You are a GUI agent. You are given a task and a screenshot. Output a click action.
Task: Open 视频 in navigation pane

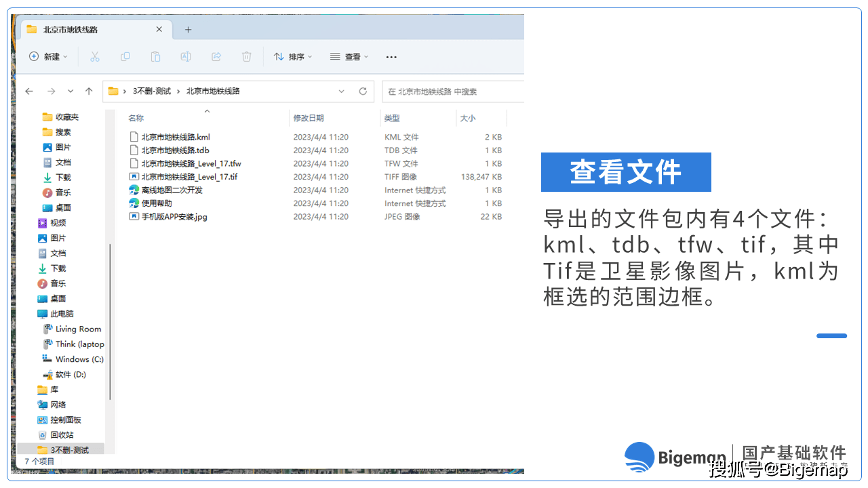[58, 222]
